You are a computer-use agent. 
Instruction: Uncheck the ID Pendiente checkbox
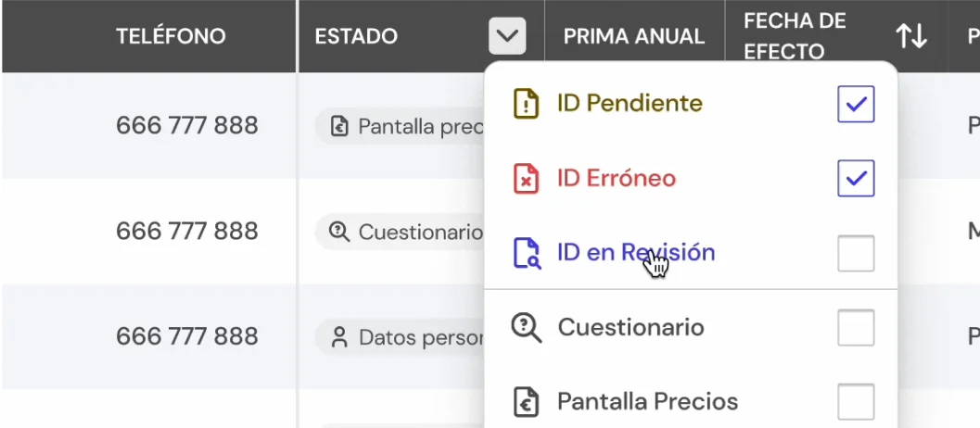[x=855, y=104]
